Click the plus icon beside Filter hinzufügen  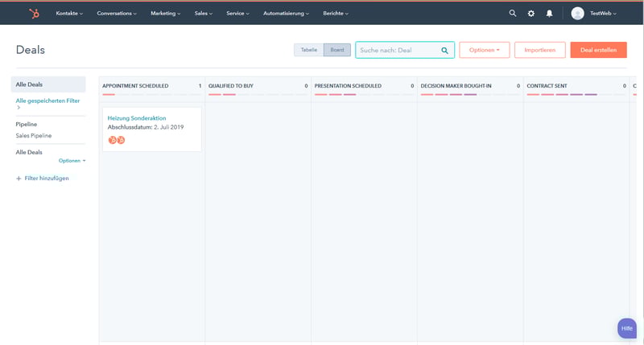coord(19,179)
